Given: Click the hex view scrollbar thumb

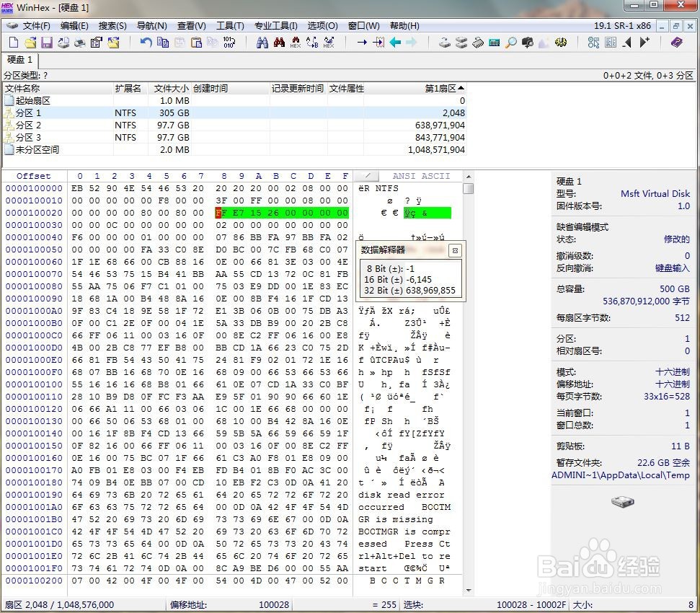Looking at the screenshot, I should click(469, 188).
